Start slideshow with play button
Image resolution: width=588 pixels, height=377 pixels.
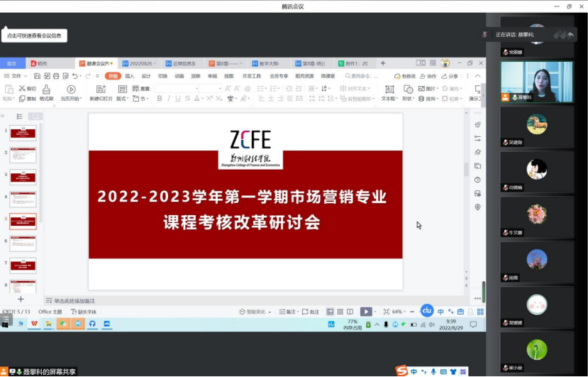365,312
